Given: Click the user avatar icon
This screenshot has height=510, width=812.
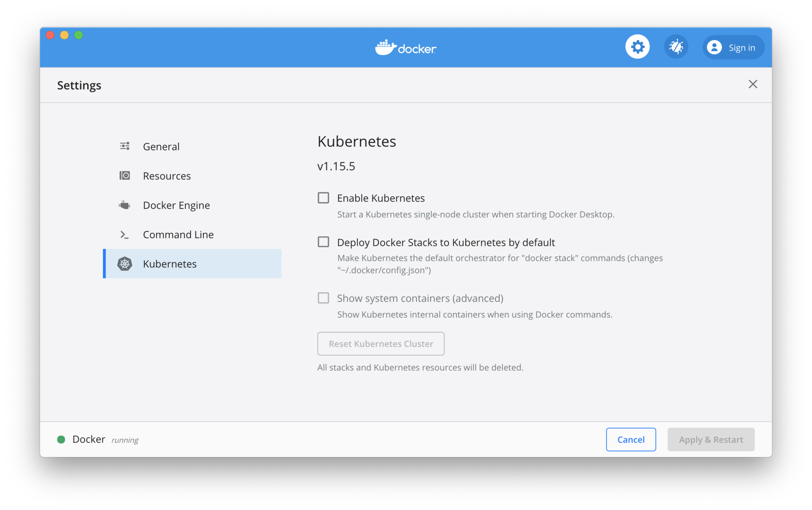Looking at the screenshot, I should pyautogui.click(x=714, y=47).
